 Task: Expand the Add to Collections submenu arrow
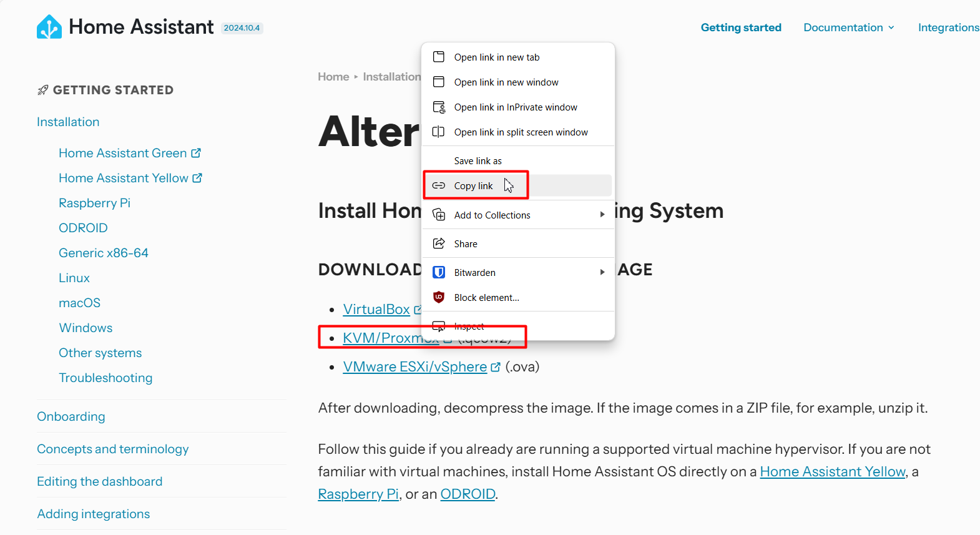pos(602,215)
